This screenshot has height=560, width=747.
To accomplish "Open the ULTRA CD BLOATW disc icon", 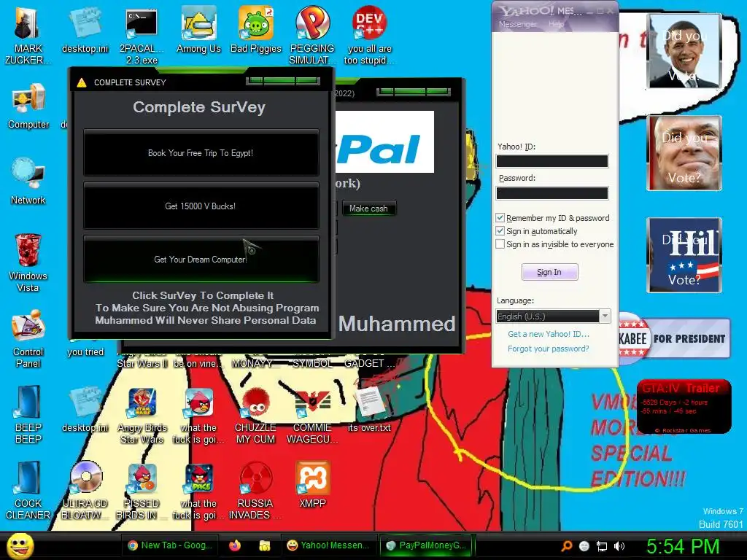I will pos(85,491).
